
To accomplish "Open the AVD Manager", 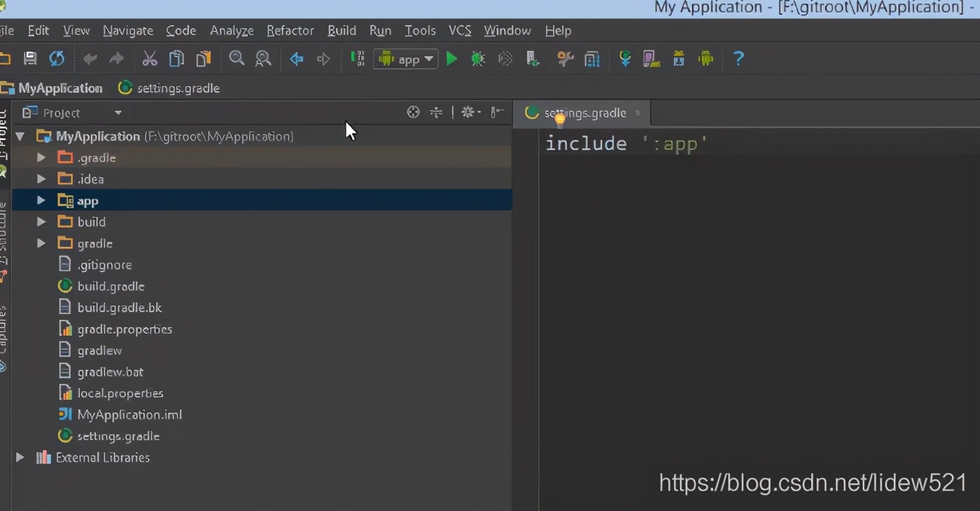I will [651, 58].
